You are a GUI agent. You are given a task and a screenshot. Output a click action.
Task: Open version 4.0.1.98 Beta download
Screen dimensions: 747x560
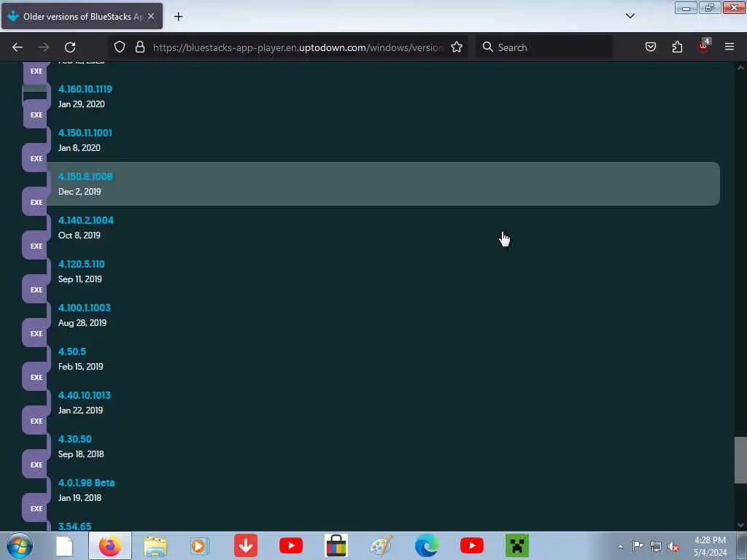tap(86, 483)
